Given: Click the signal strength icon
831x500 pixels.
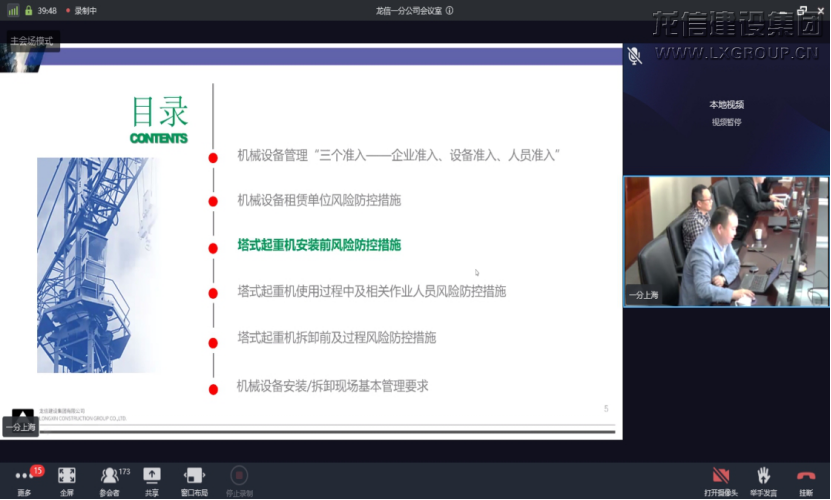Looking at the screenshot, I should click(13, 11).
